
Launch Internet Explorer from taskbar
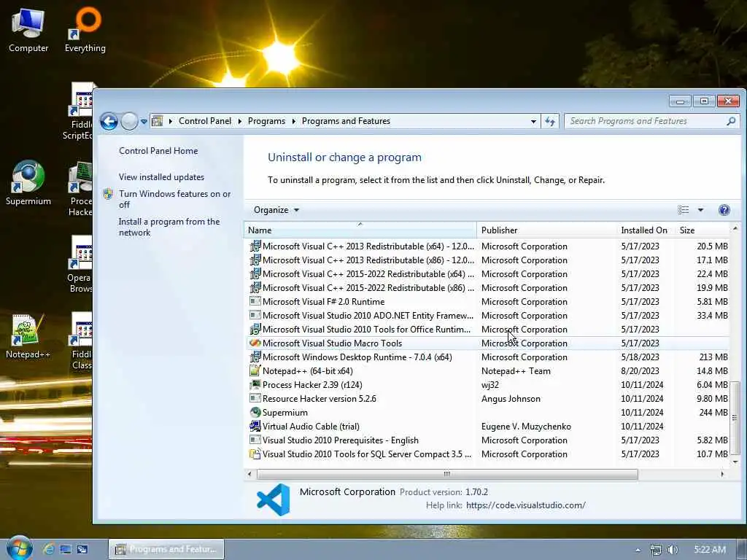[48, 549]
